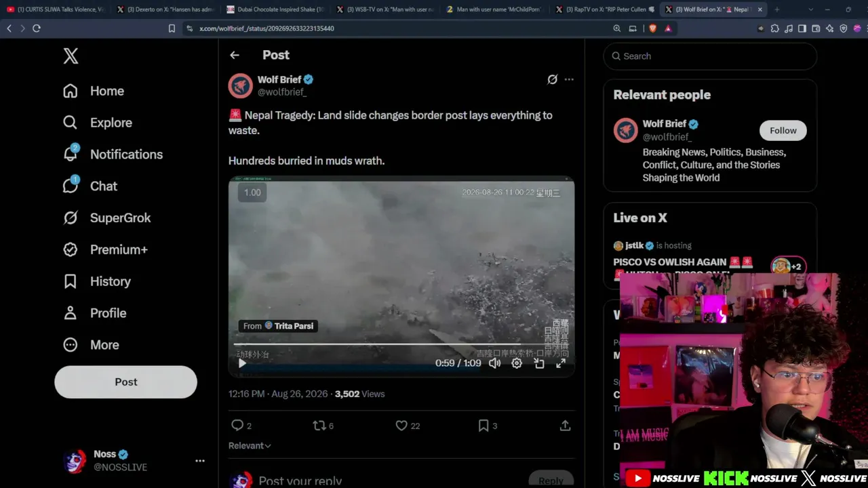Click the Grok icon on the post
This screenshot has width=868, height=488.
[x=553, y=80]
